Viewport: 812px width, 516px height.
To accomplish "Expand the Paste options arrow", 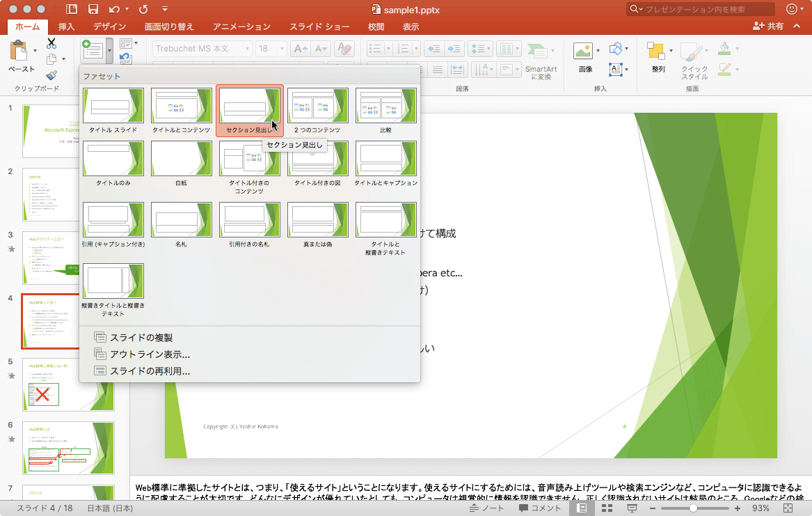I will (x=35, y=51).
